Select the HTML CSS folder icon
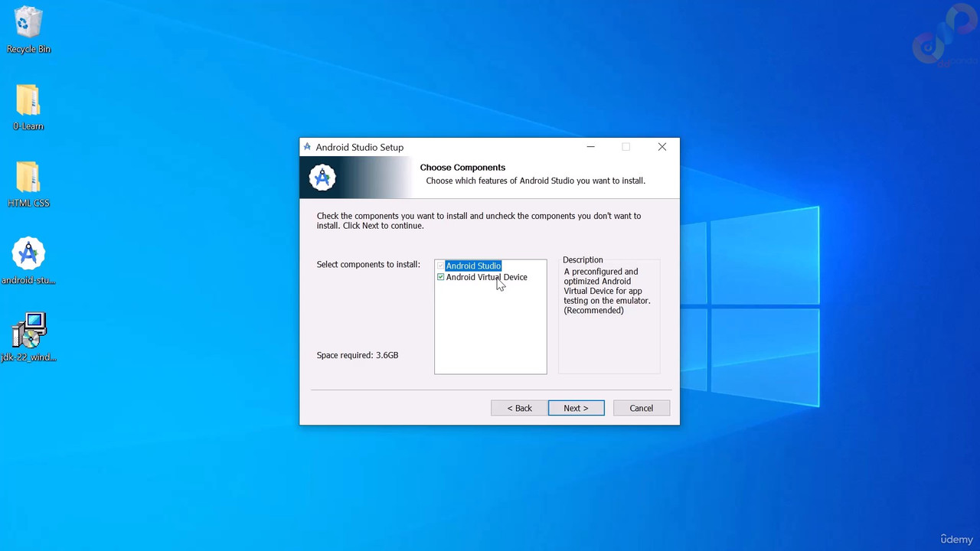980x551 pixels. click(28, 184)
